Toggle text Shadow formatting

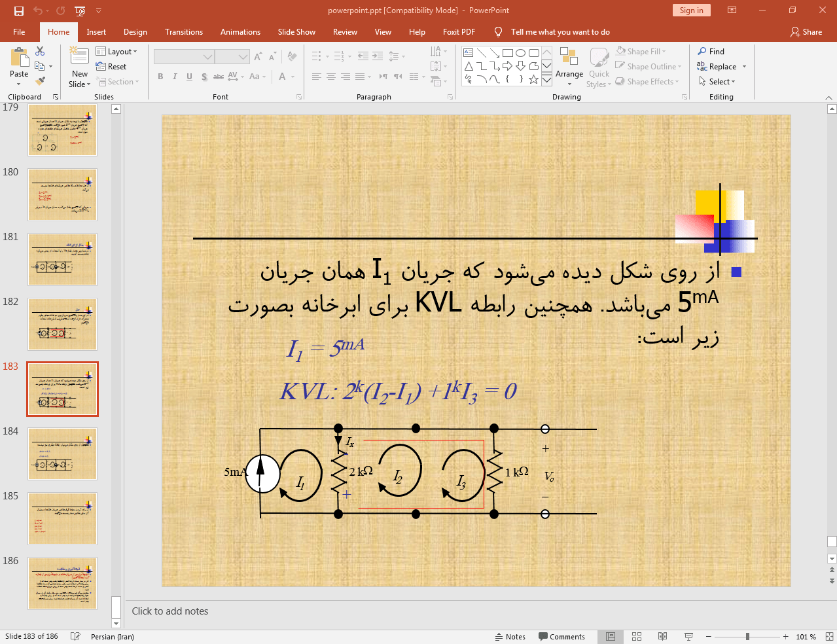(x=204, y=77)
